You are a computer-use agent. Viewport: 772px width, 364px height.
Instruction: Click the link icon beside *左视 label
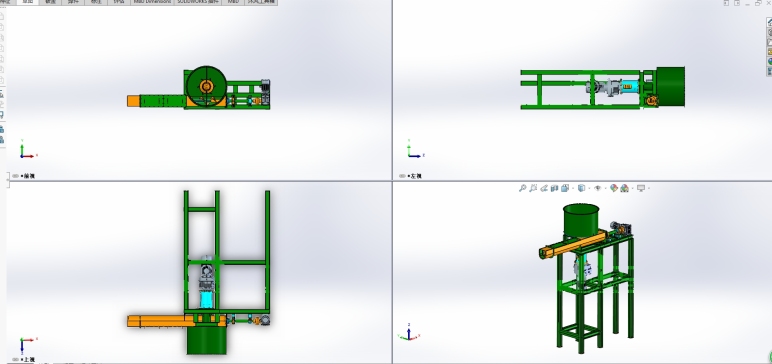(x=402, y=176)
